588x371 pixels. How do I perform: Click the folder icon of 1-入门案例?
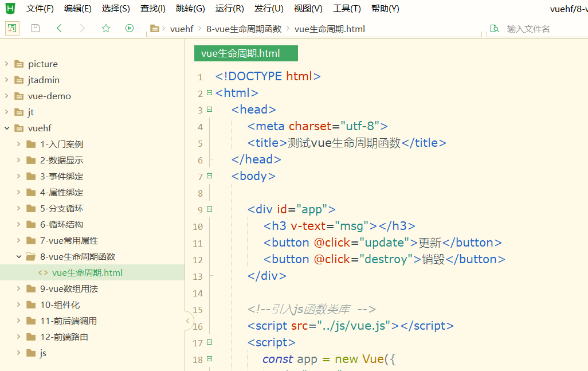pos(31,145)
